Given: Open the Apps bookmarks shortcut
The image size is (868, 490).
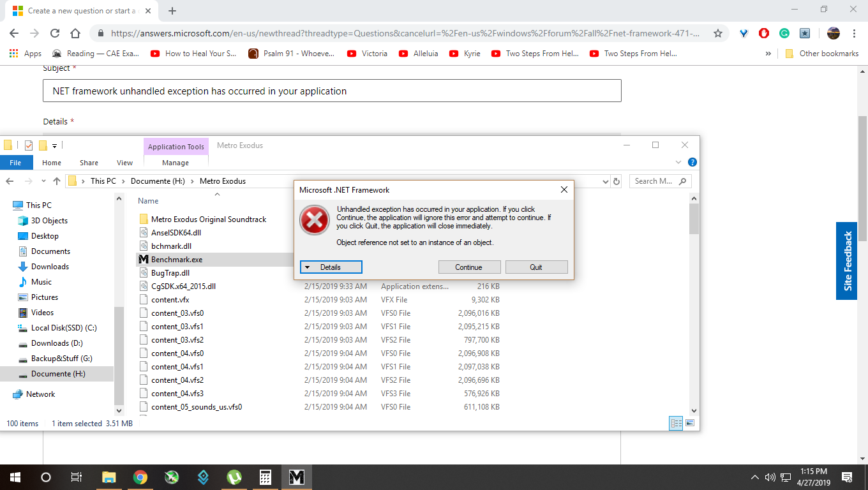Looking at the screenshot, I should point(26,54).
